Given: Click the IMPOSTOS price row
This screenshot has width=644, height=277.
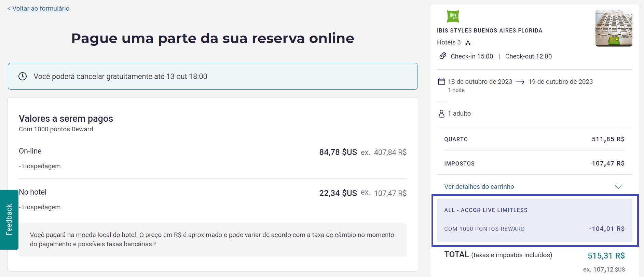Looking at the screenshot, I should (x=534, y=163).
